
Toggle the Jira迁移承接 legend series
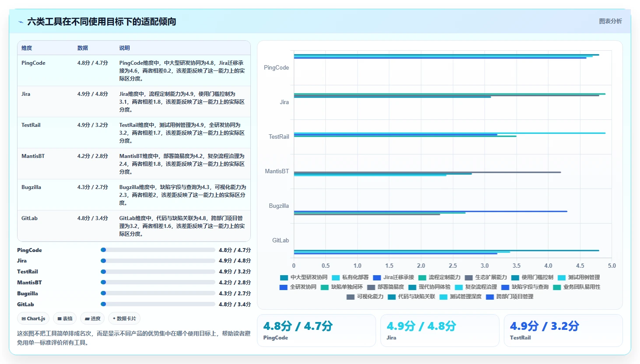tap(394, 277)
